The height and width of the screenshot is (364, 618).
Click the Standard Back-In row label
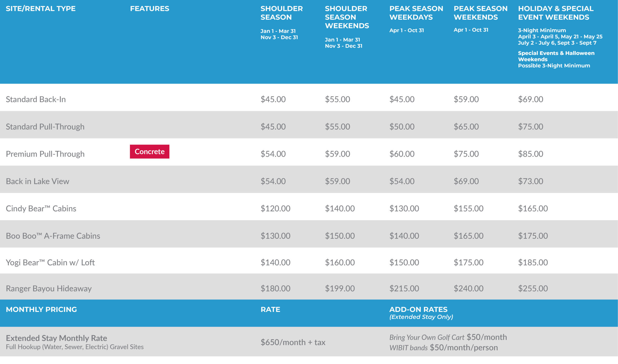click(x=36, y=99)
